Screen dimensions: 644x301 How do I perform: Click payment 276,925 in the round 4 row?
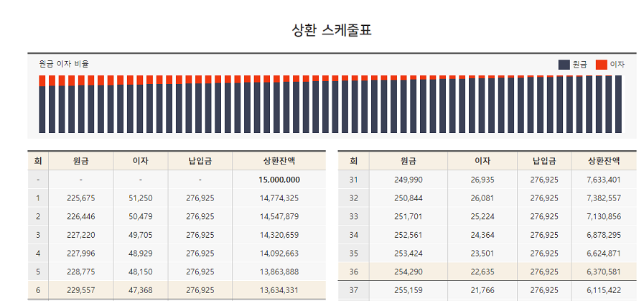(x=200, y=254)
